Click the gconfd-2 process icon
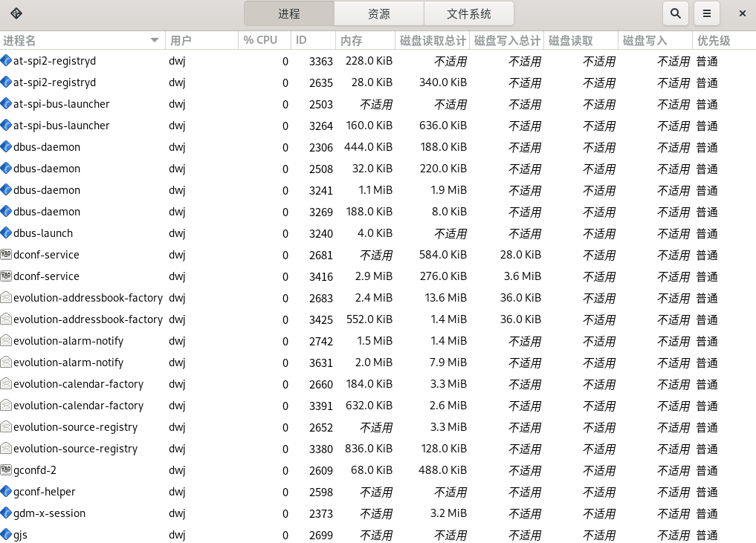The height and width of the screenshot is (543, 756). pyautogui.click(x=7, y=470)
